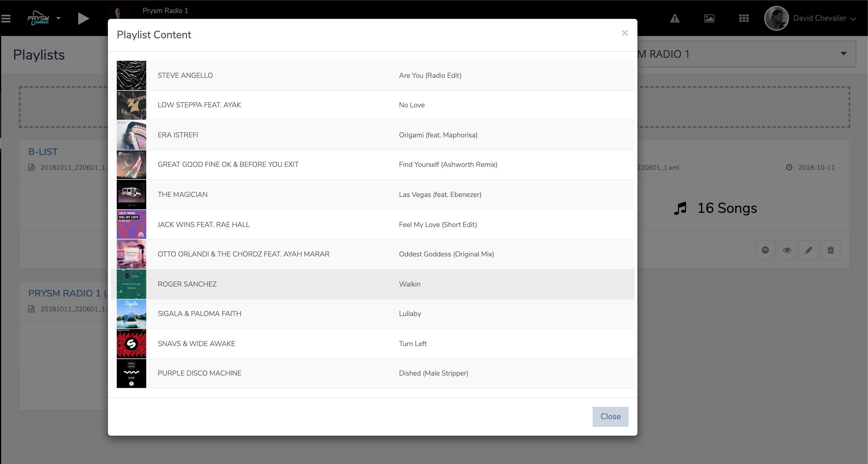Screen dimensions: 868x464
Task: Select SIGALA & PALOMA FAITH artist text
Action: tap(199, 314)
